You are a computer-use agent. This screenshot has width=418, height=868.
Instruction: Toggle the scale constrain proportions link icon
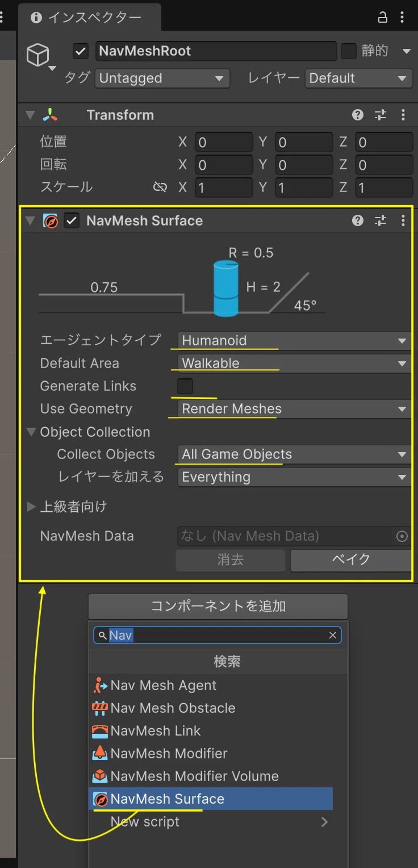point(161,187)
